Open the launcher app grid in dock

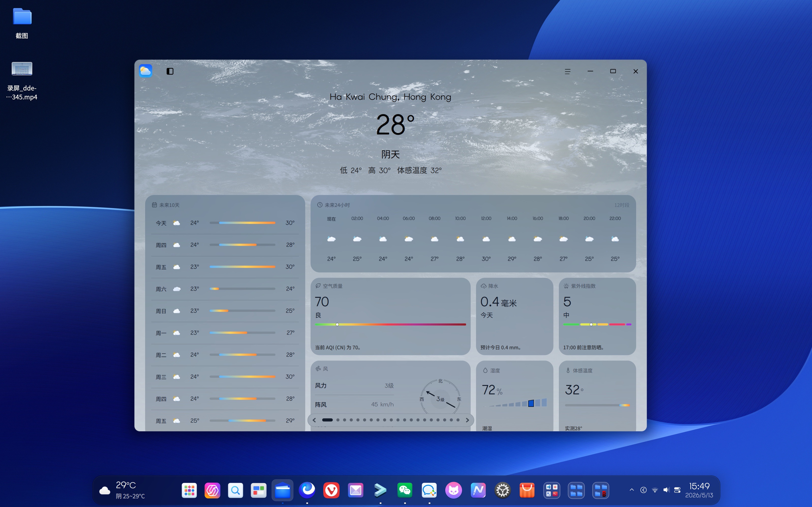(189, 490)
